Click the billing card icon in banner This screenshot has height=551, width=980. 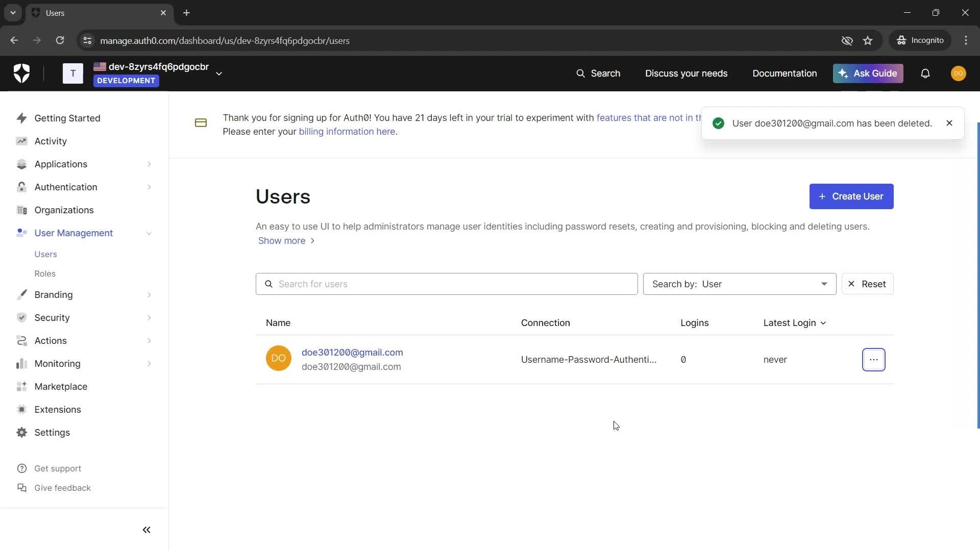pos(201,123)
